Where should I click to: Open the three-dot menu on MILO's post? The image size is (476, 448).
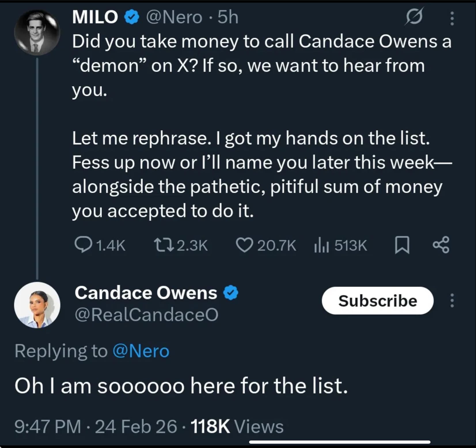(x=452, y=18)
